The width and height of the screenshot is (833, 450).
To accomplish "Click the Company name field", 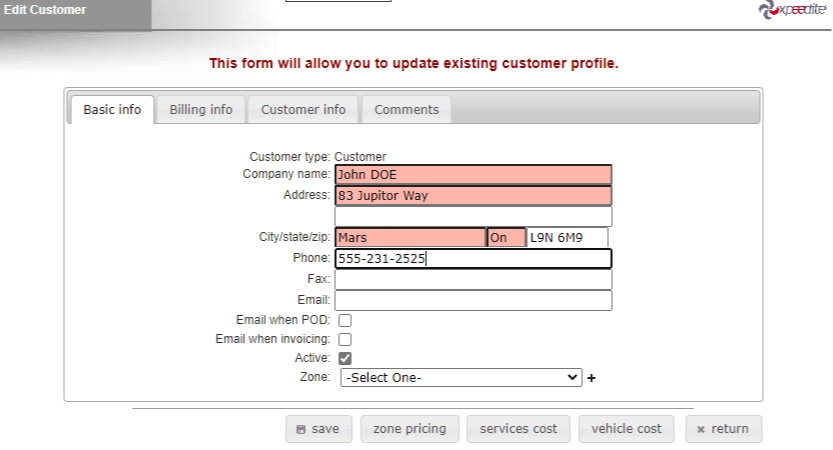I will click(x=473, y=175).
